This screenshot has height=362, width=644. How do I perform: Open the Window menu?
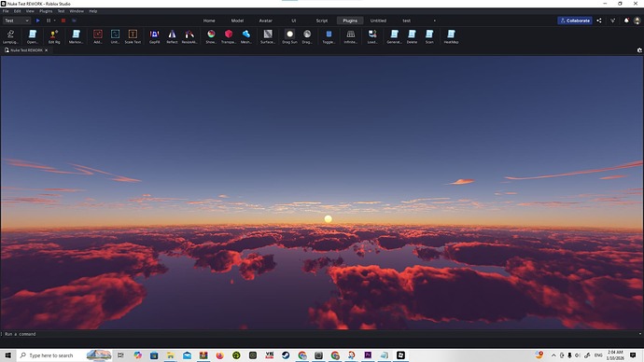coord(77,11)
